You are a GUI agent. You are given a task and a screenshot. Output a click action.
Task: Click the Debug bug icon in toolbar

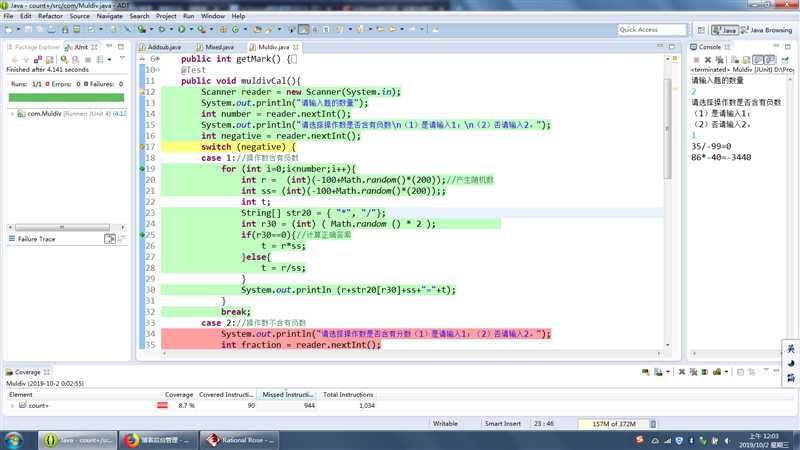(162, 29)
